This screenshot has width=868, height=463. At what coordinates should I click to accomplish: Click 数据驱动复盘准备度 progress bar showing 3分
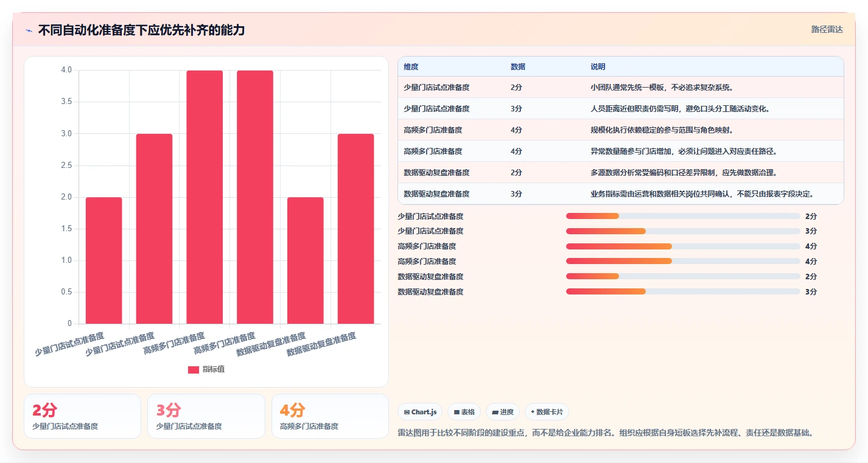click(x=683, y=292)
